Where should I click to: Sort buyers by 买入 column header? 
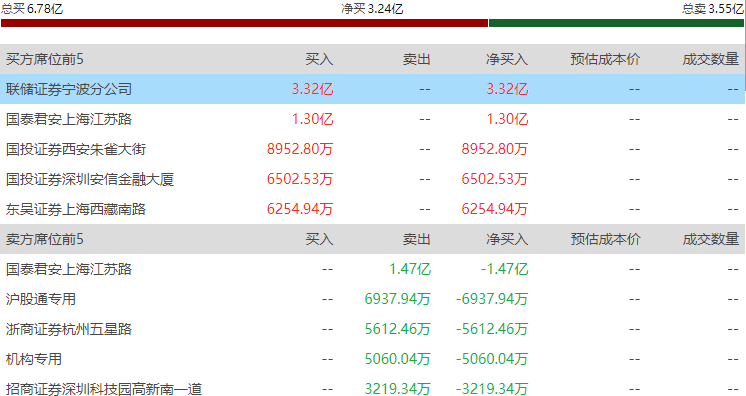(319, 59)
